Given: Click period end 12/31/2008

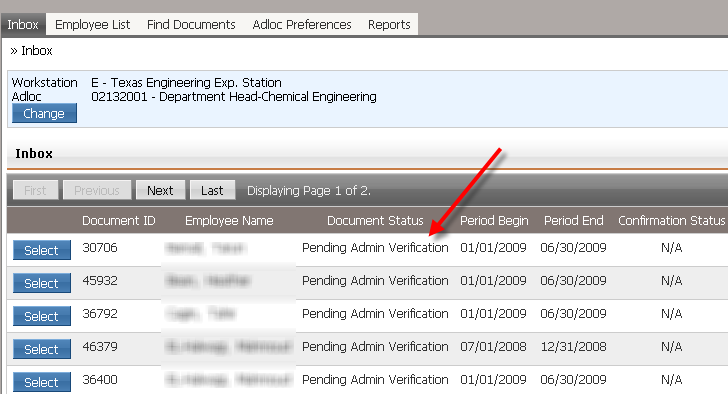Looking at the screenshot, I should point(573,347).
